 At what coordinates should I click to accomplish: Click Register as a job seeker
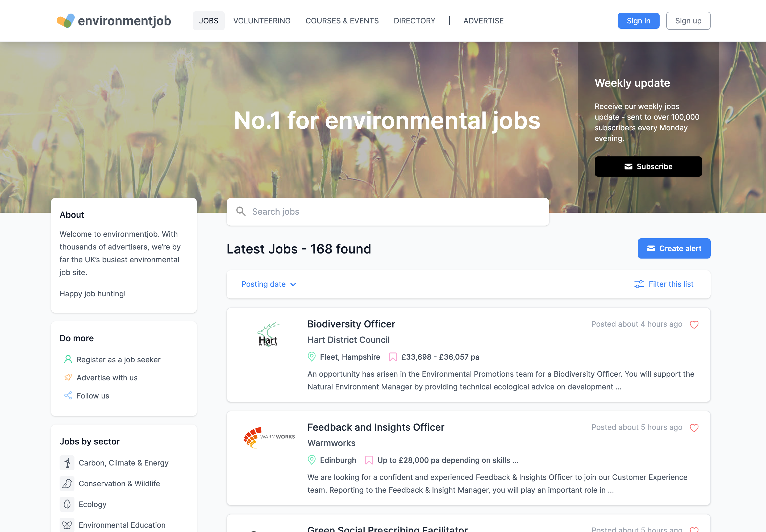[118, 360]
